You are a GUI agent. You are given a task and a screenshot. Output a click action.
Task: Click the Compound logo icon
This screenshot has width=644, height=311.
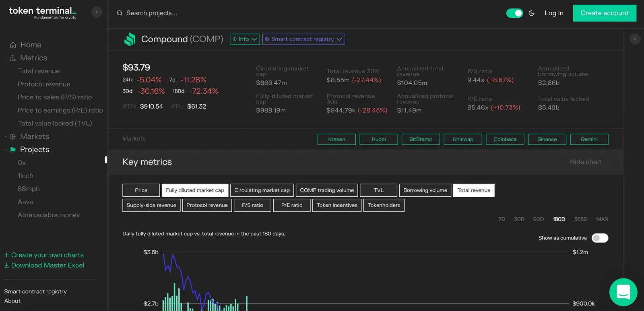click(130, 39)
